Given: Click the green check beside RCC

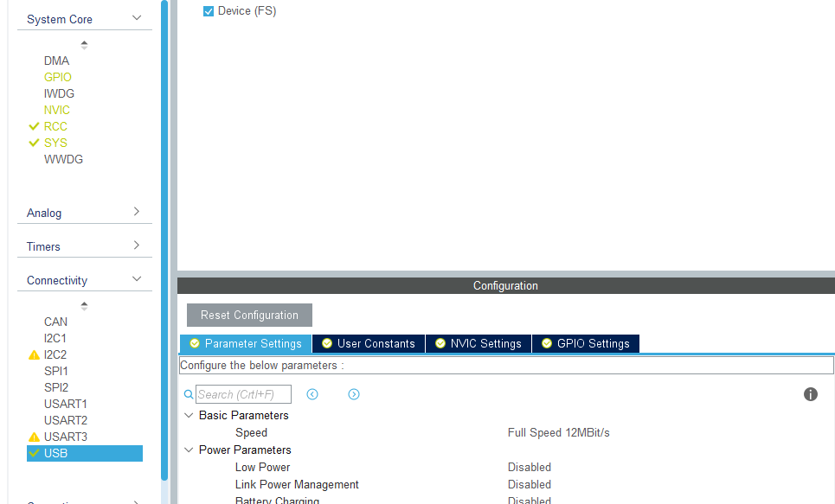Looking at the screenshot, I should tap(34, 126).
